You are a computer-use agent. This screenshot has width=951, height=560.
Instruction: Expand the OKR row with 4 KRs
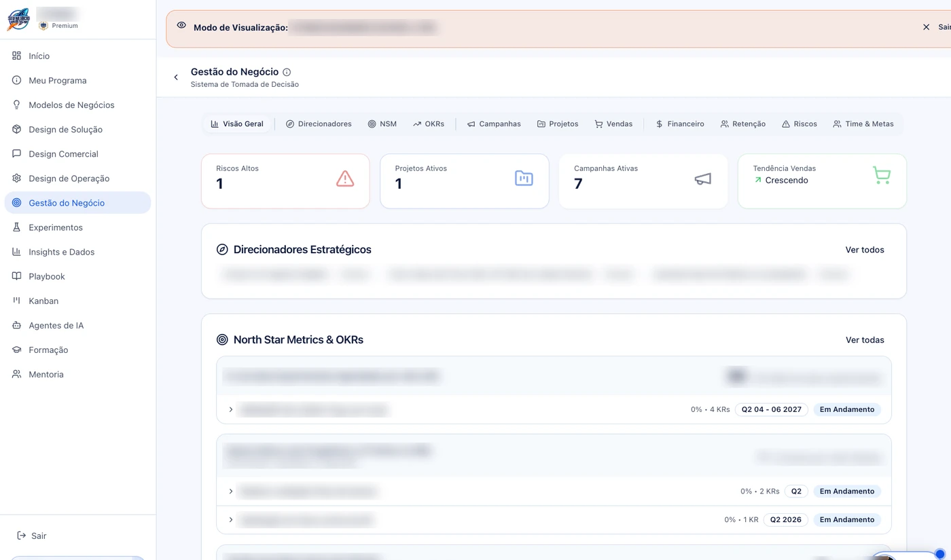[x=231, y=410]
